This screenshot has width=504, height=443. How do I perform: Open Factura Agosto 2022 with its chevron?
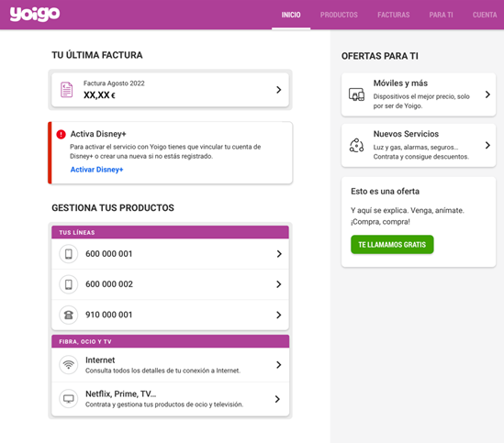pyautogui.click(x=279, y=90)
